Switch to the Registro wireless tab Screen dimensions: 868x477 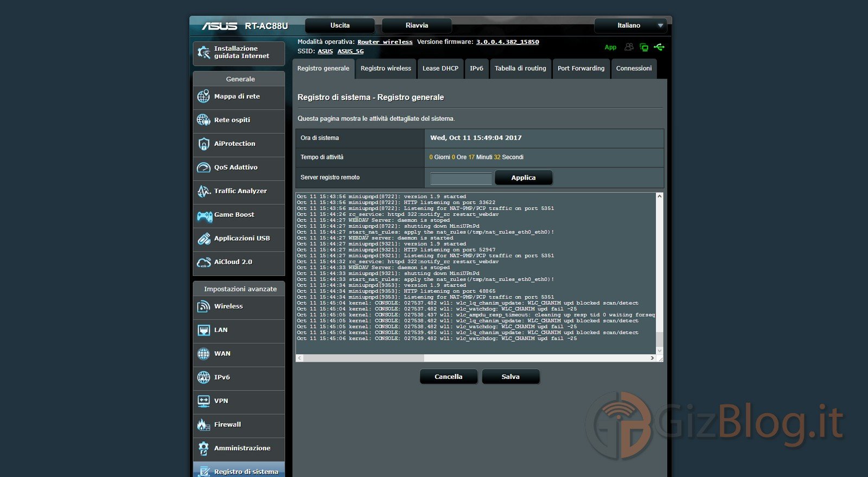(386, 69)
